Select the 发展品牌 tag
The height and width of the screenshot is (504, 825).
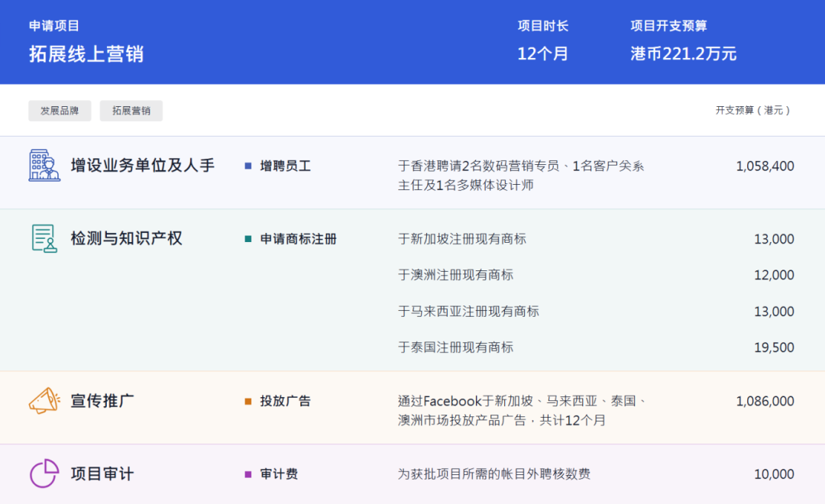pos(60,111)
